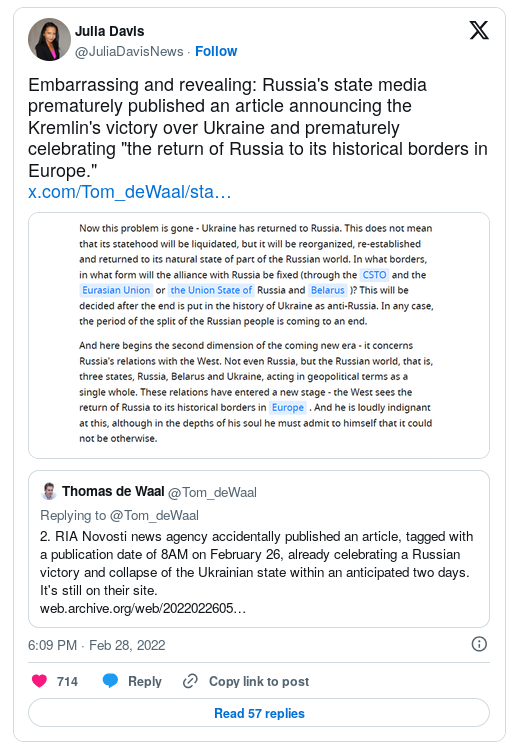Open the embedded article screenshot image

coord(259,335)
